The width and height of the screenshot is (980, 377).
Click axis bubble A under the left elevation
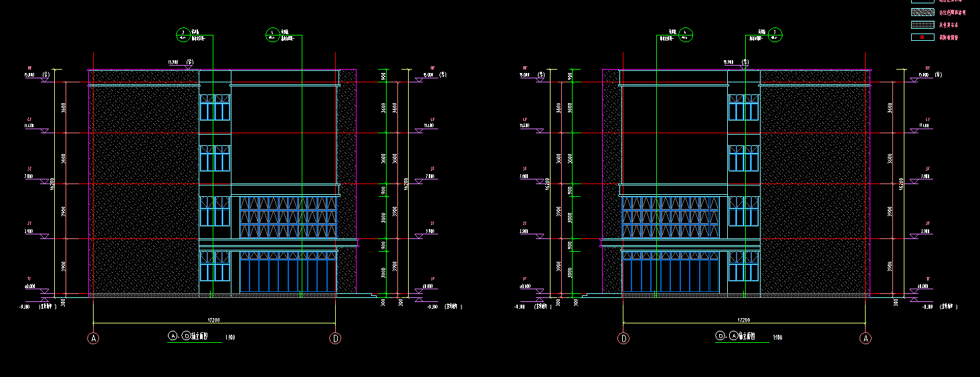(94, 339)
